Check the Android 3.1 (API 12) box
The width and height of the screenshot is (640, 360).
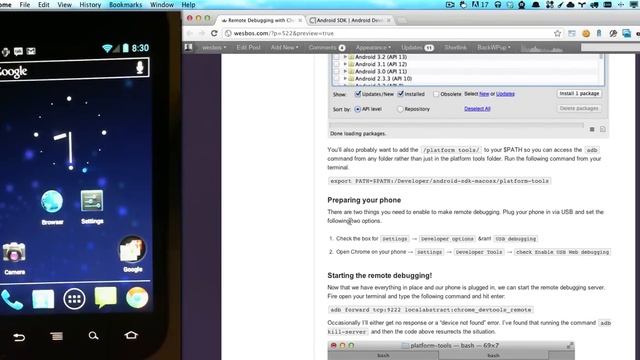pyautogui.click(x=336, y=64)
